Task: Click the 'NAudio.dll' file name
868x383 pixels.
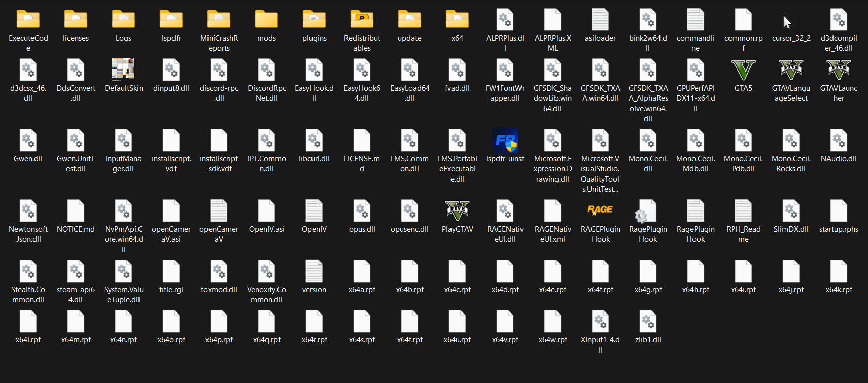Action: [x=839, y=159]
